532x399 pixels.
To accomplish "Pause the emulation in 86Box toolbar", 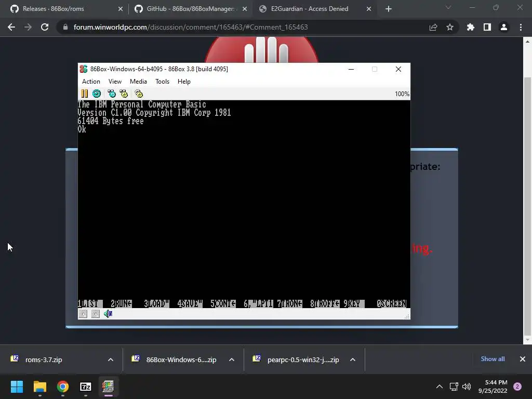I will (85, 94).
